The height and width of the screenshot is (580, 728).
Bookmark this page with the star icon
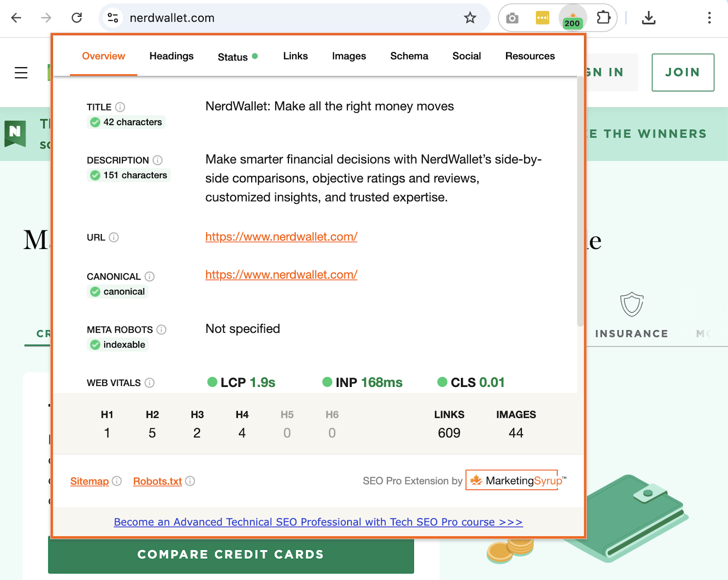pyautogui.click(x=470, y=18)
